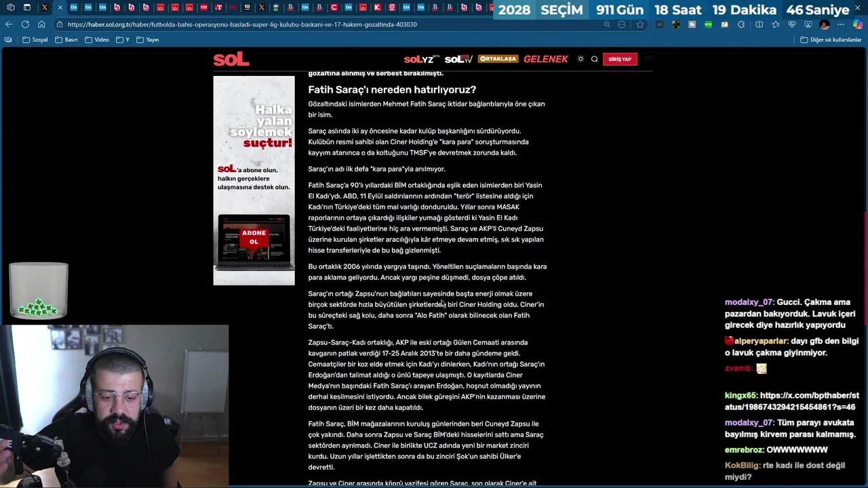
Task: Click the heading 'Fatih Saraç'ı nereden hatırlıyoruz?'
Action: pos(392,89)
